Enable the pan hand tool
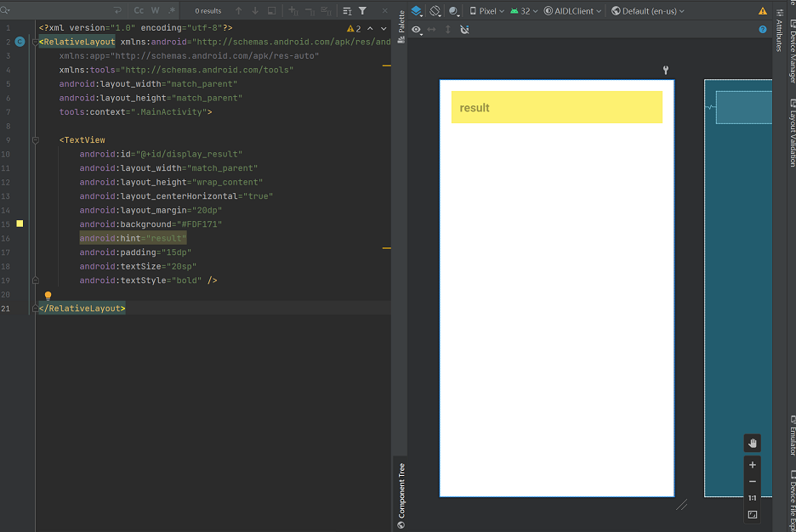The image size is (796, 532). [x=753, y=444]
